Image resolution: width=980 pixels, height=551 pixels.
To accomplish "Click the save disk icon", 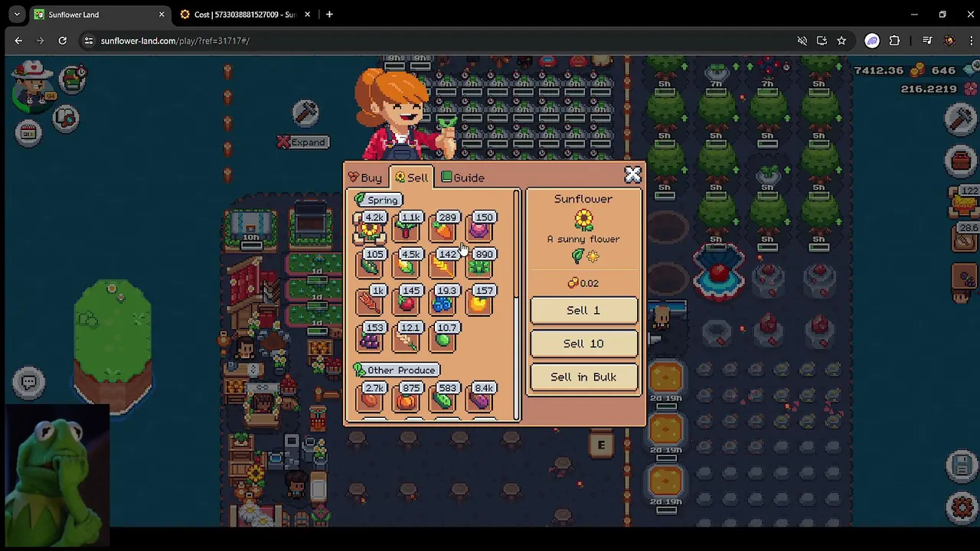I will 962,466.
